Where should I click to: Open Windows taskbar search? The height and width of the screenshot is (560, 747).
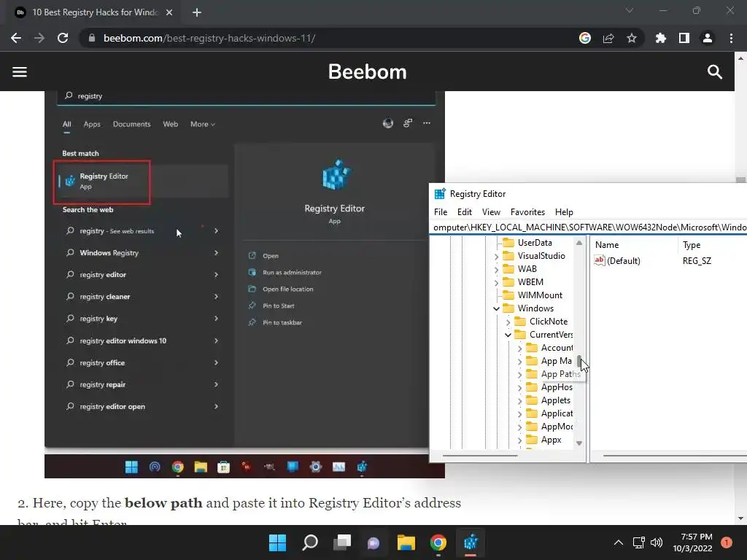coord(310,542)
